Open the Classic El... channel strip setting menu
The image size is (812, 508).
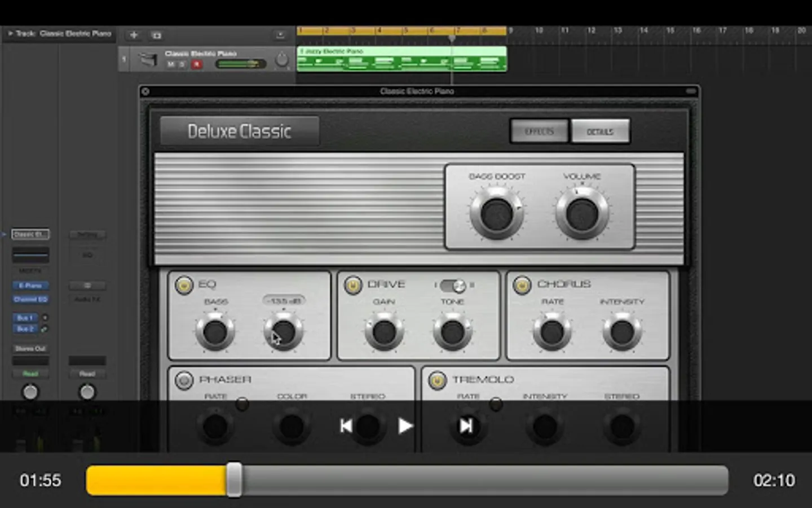pos(30,234)
